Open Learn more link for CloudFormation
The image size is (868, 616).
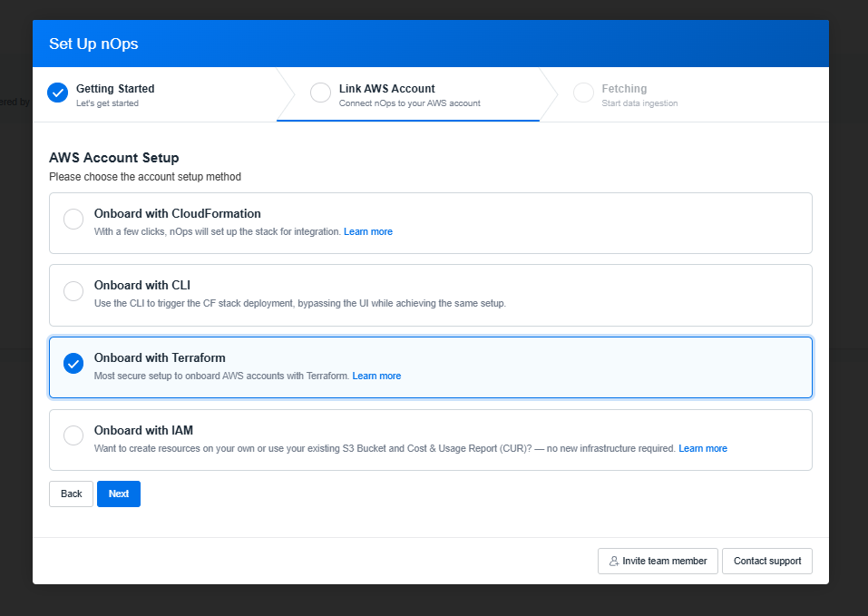pyautogui.click(x=368, y=232)
